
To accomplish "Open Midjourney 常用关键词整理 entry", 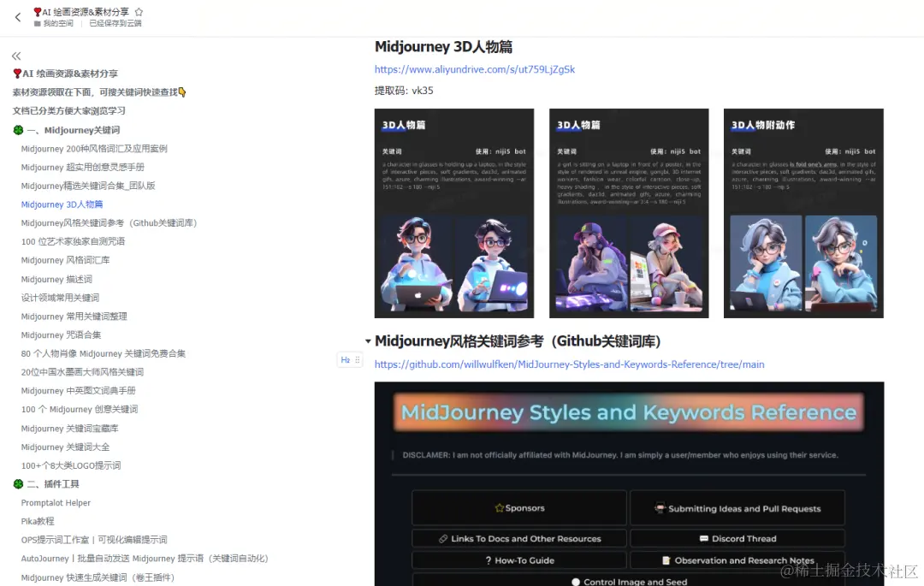I will pyautogui.click(x=74, y=317).
